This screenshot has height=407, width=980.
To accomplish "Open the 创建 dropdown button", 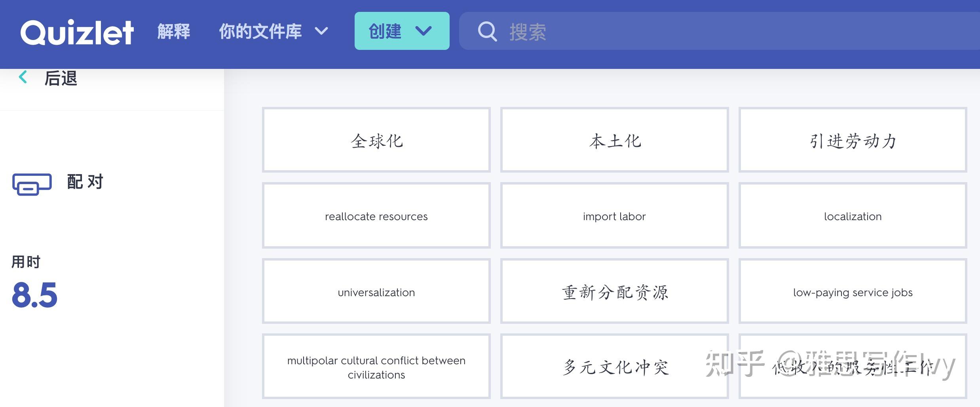I will (x=402, y=31).
